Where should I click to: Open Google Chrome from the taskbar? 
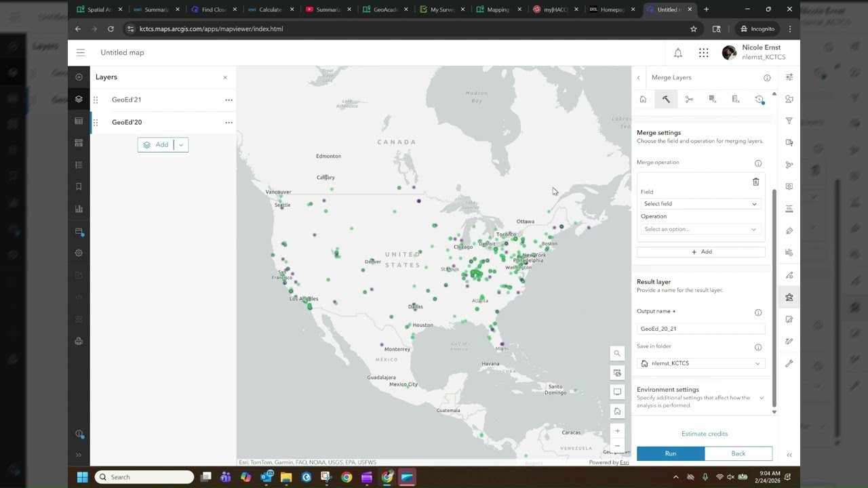point(347,477)
